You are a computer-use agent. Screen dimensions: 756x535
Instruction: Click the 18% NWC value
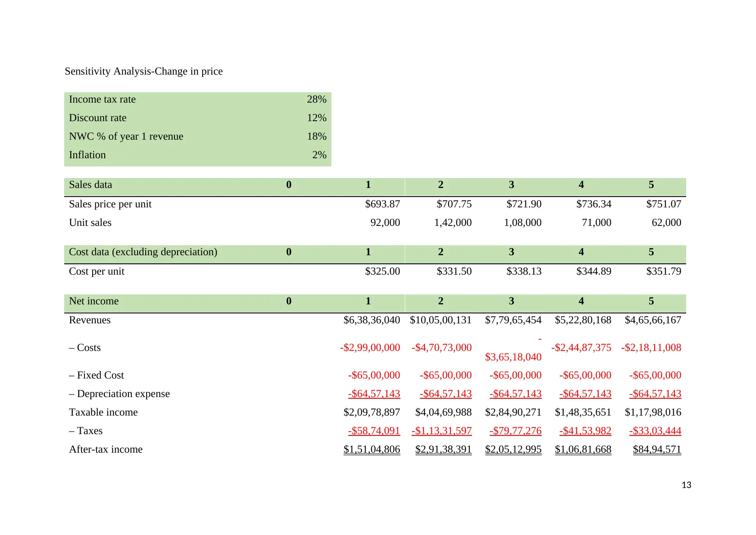pos(316,136)
